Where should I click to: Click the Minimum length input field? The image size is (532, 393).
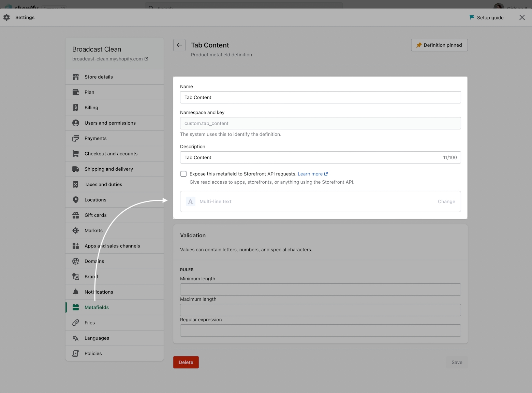pyautogui.click(x=320, y=290)
